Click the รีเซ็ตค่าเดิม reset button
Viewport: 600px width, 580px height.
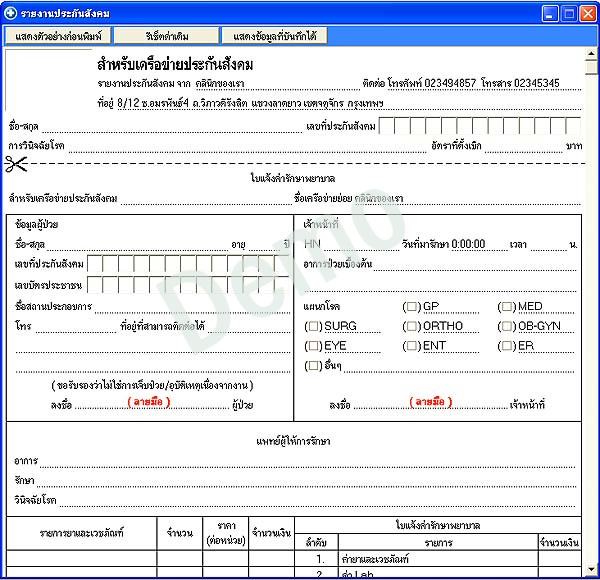(167, 36)
